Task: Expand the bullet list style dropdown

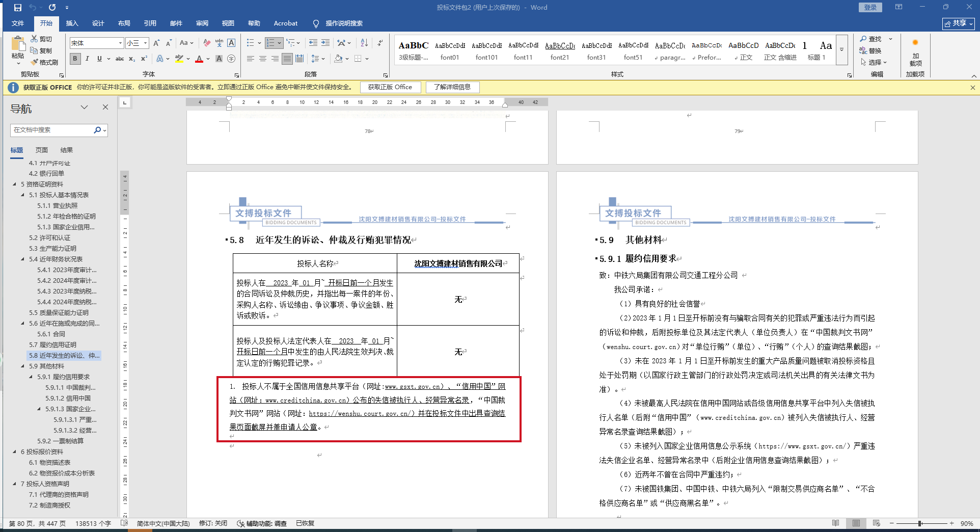Action: (x=259, y=43)
